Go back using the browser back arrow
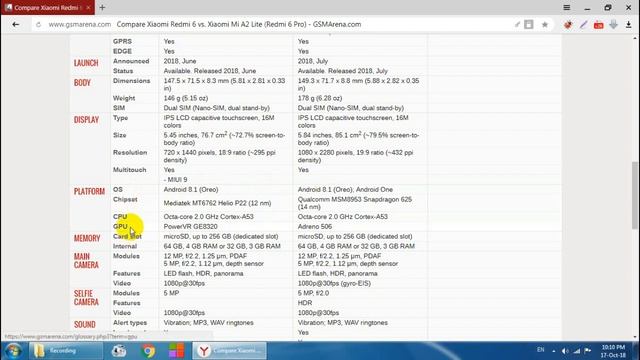Screen dimensions: 640x360 click(x=16, y=24)
